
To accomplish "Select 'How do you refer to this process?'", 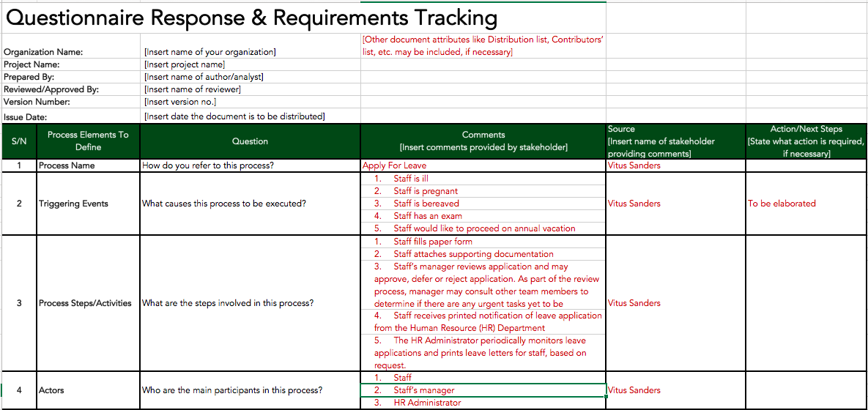I will 251,165.
